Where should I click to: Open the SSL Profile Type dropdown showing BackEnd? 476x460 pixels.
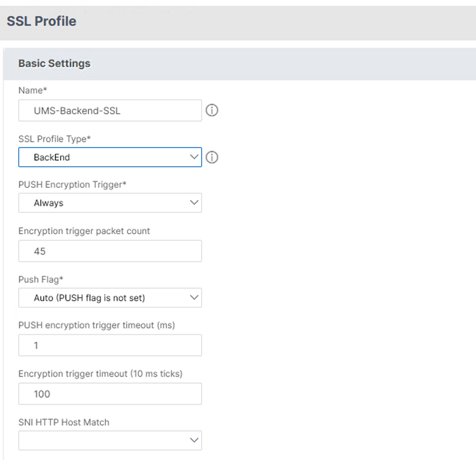point(110,157)
